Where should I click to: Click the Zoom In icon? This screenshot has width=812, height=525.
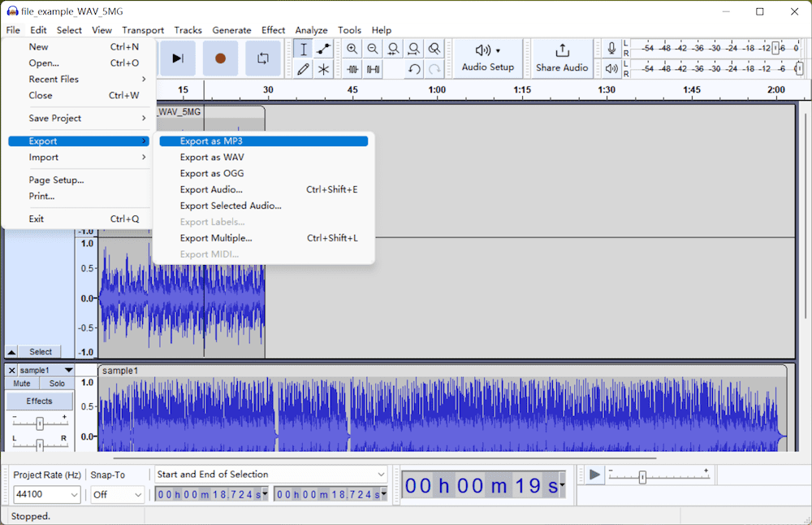point(352,50)
